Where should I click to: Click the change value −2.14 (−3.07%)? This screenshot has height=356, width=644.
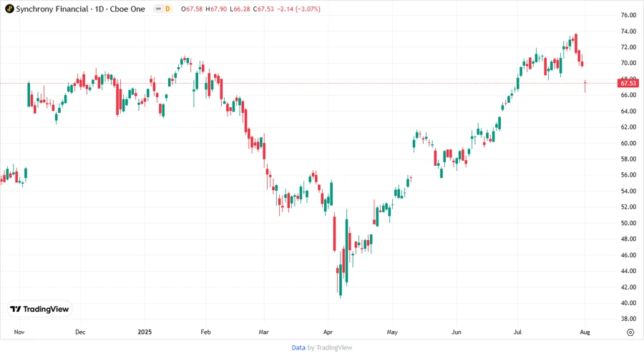[x=298, y=9]
